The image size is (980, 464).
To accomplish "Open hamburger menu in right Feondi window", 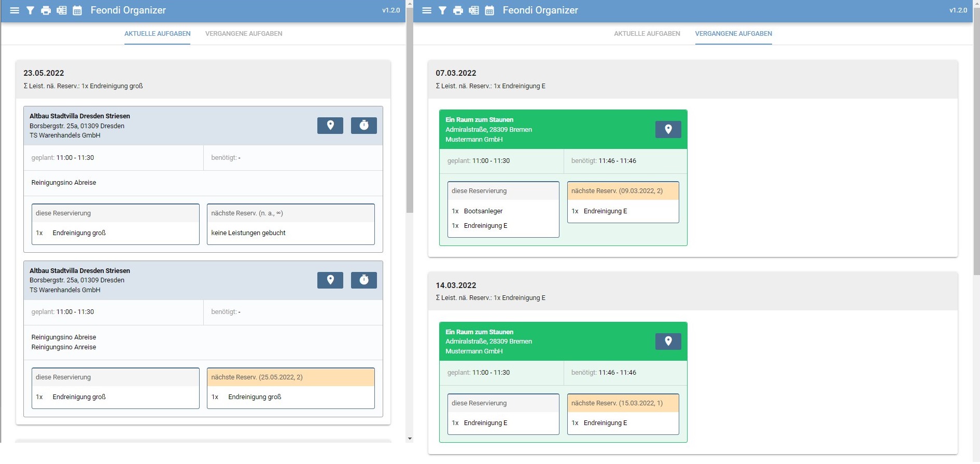I will [x=427, y=10].
